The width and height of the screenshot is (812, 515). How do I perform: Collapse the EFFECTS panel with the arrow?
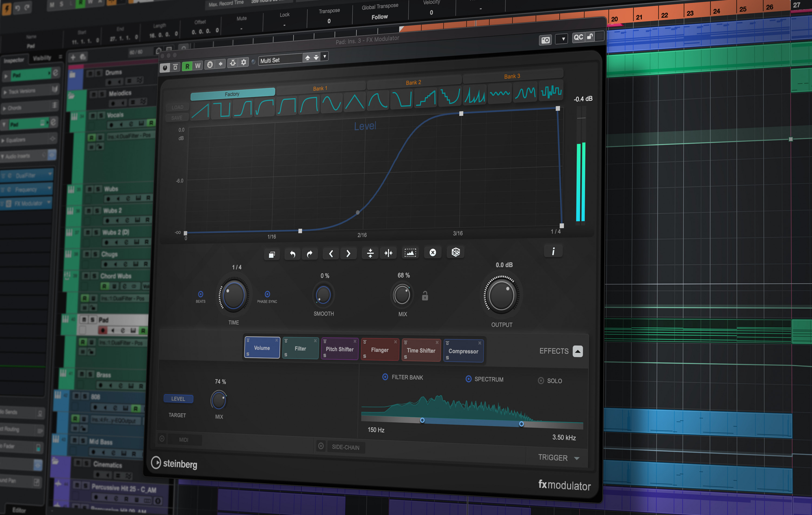pyautogui.click(x=578, y=352)
